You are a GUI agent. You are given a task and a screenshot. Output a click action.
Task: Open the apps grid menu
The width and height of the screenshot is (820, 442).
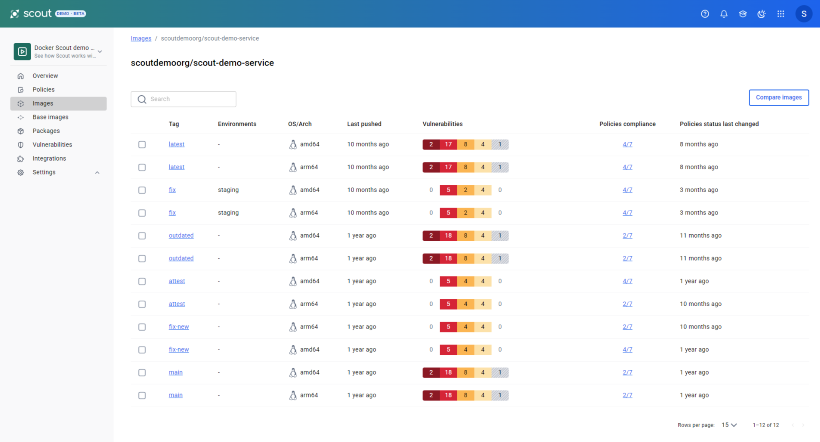pos(780,14)
